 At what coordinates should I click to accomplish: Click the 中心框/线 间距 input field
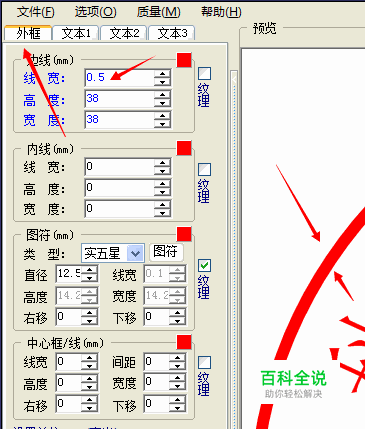[x=157, y=361]
